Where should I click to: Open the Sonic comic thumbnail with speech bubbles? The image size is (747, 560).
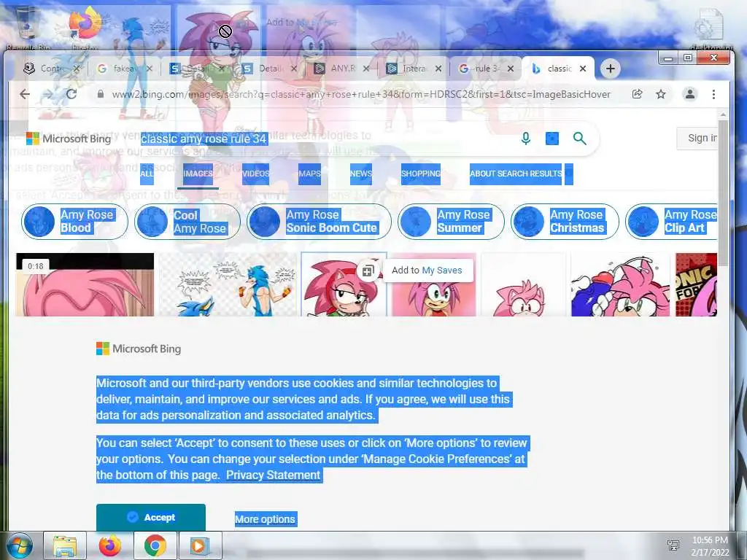pos(228,284)
